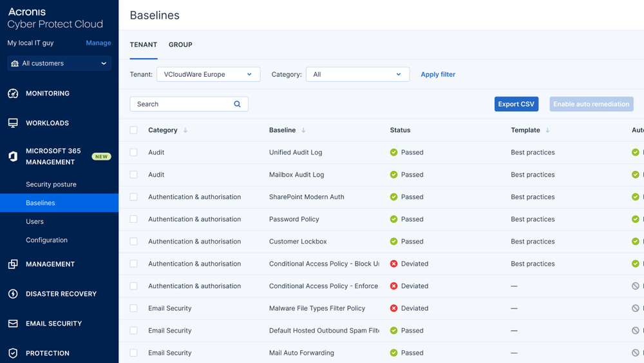The width and height of the screenshot is (644, 363).
Task: Open the All customers dropdown
Action: point(59,63)
